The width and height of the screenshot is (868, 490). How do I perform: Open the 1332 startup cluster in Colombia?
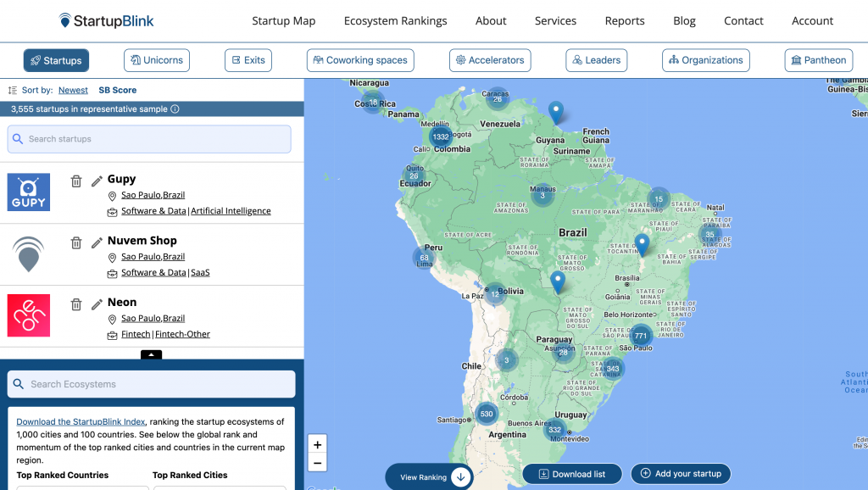pyautogui.click(x=440, y=137)
